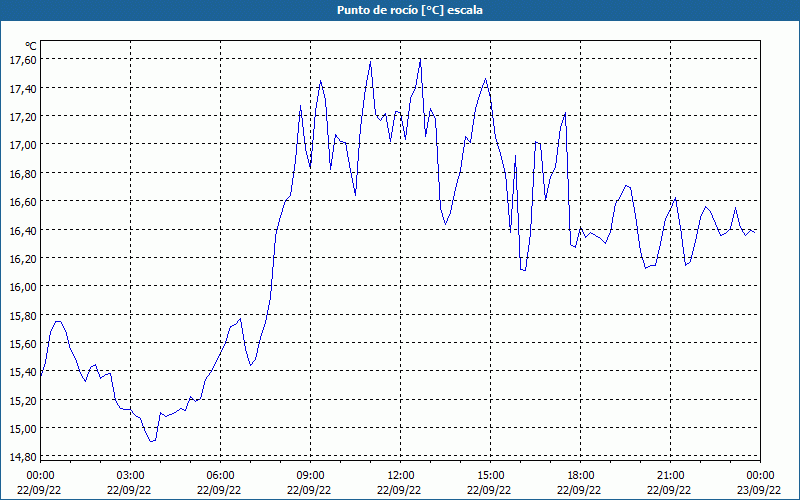Select the y-axis value "15,40"

[23, 372]
